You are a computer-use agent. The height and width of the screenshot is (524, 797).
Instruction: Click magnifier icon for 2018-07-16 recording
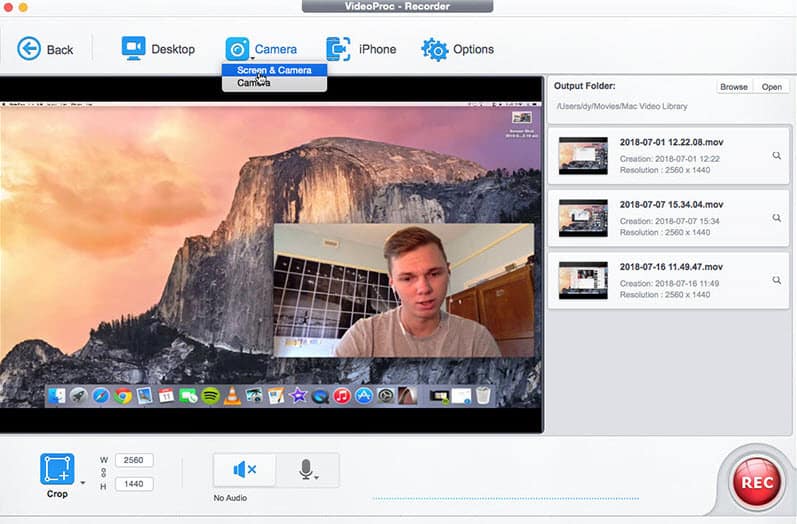point(776,281)
